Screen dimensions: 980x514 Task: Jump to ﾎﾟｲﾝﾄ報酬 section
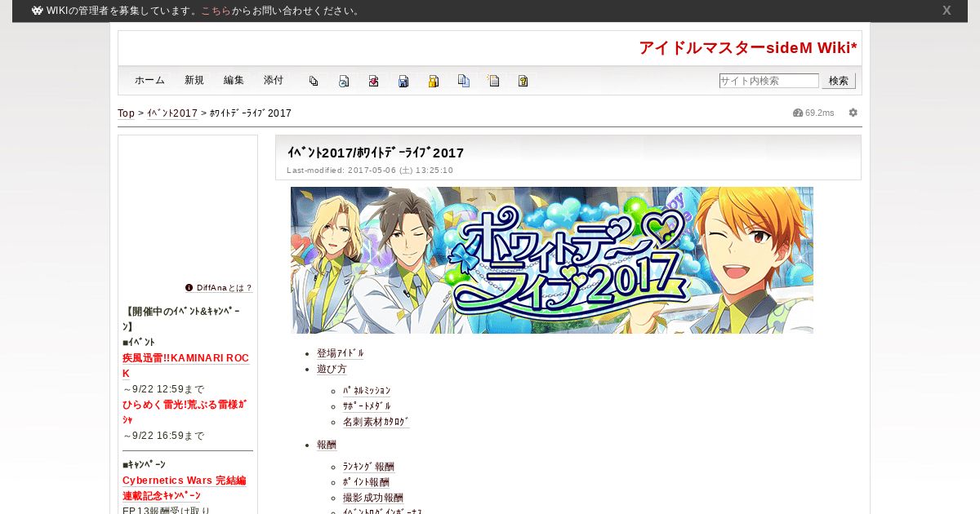(366, 482)
